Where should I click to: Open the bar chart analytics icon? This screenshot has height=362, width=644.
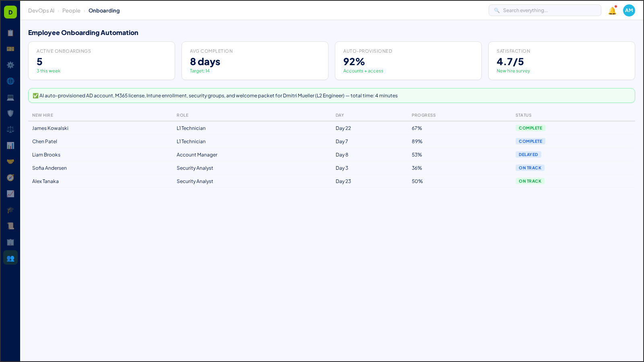10,145
